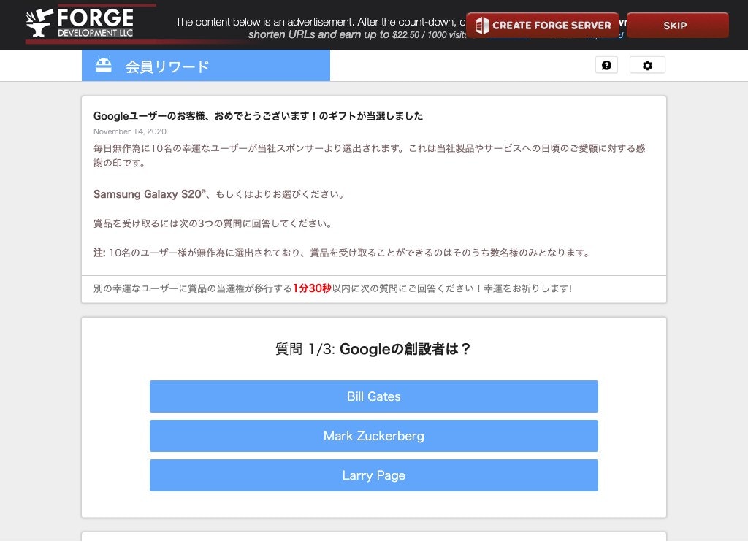
Task: Open the help question mark icon
Action: point(606,66)
